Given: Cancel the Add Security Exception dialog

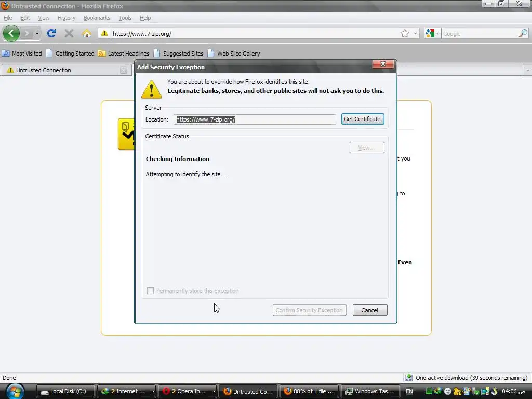Looking at the screenshot, I should (370, 310).
